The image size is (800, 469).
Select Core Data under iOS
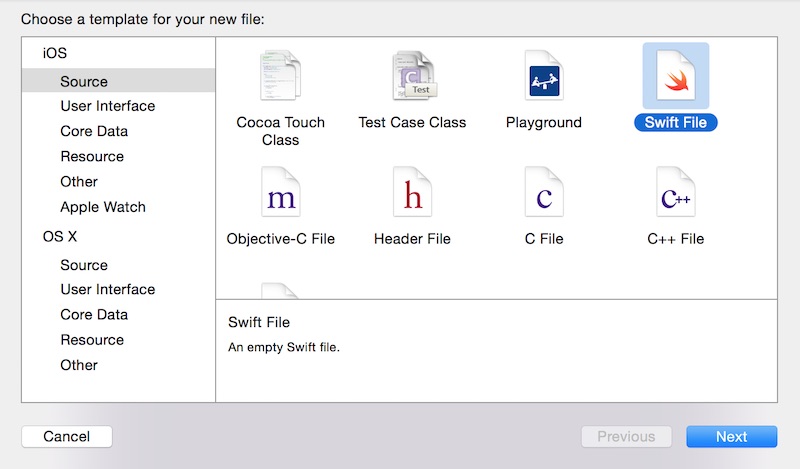pyautogui.click(x=94, y=131)
